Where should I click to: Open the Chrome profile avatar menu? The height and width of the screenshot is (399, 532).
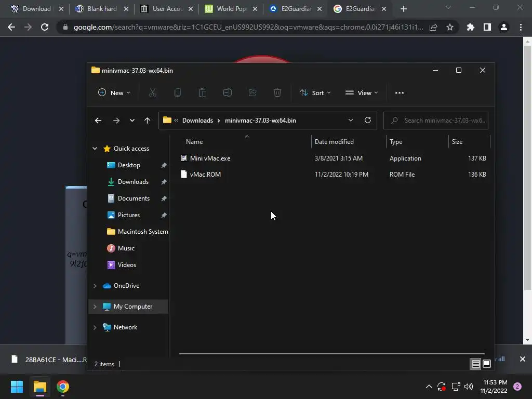(x=504, y=27)
